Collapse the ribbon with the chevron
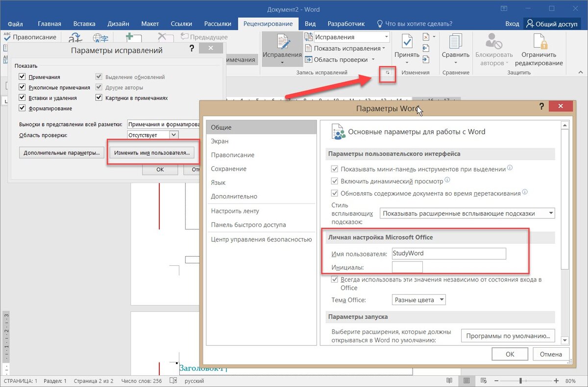 tap(580, 73)
